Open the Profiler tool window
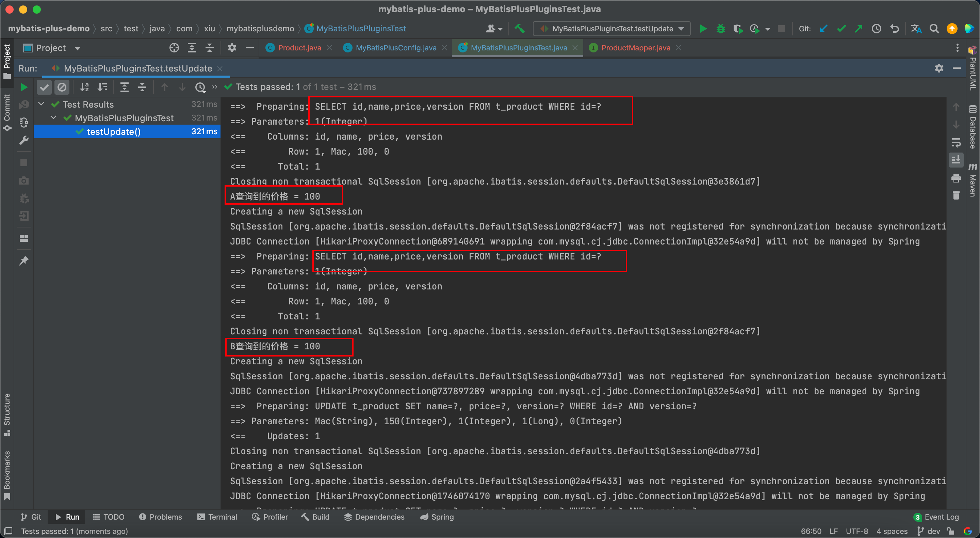The width and height of the screenshot is (980, 538). [x=270, y=517]
